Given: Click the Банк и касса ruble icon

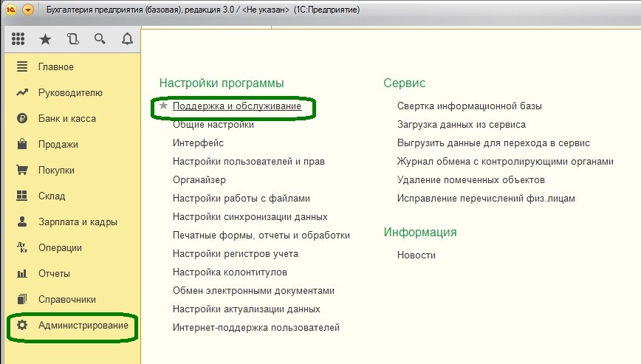Looking at the screenshot, I should [22, 118].
